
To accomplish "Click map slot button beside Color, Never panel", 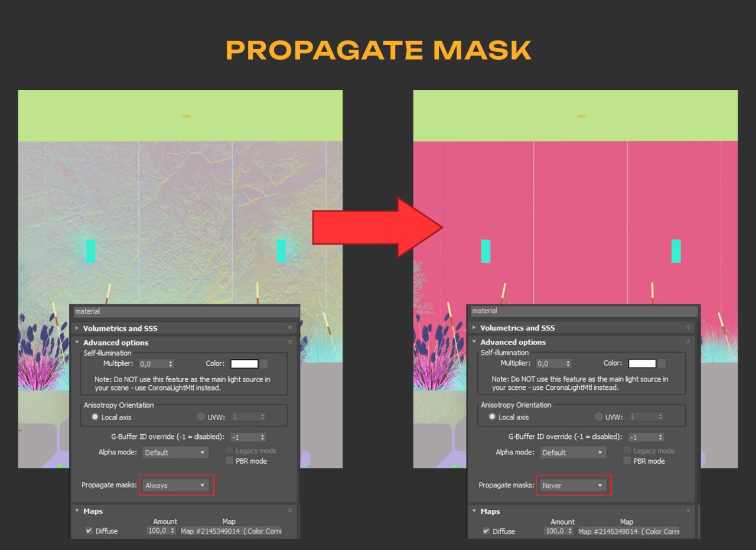I will (x=662, y=363).
